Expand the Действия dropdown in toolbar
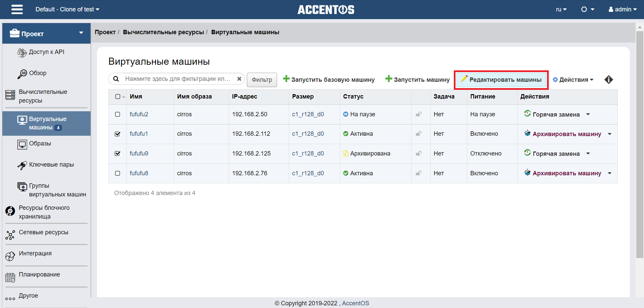 pyautogui.click(x=573, y=80)
